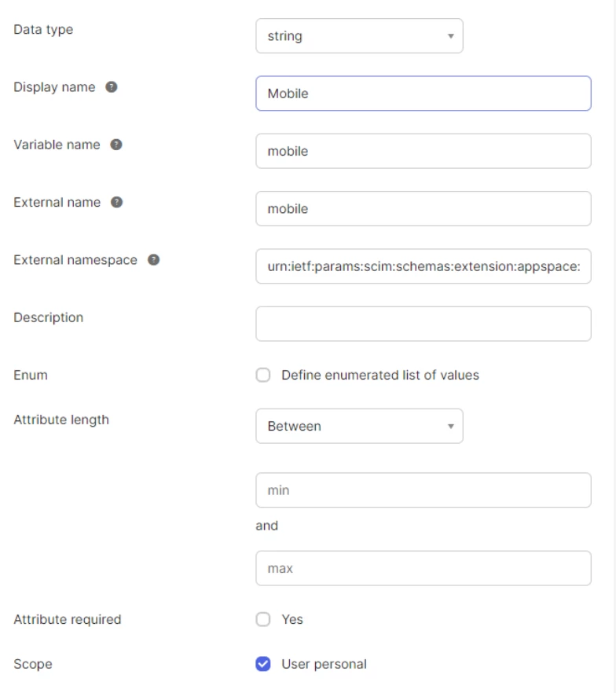Screen dimensions: 616x693
Task: Click the help icon beside External name
Action: click(x=117, y=202)
